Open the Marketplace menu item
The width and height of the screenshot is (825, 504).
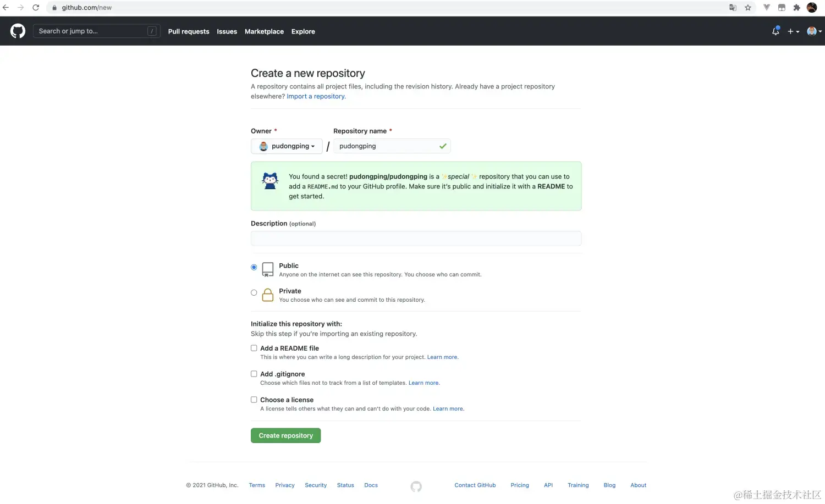click(x=264, y=31)
